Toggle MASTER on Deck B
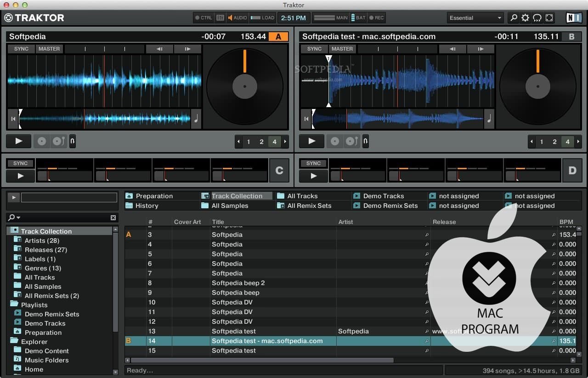 342,49
